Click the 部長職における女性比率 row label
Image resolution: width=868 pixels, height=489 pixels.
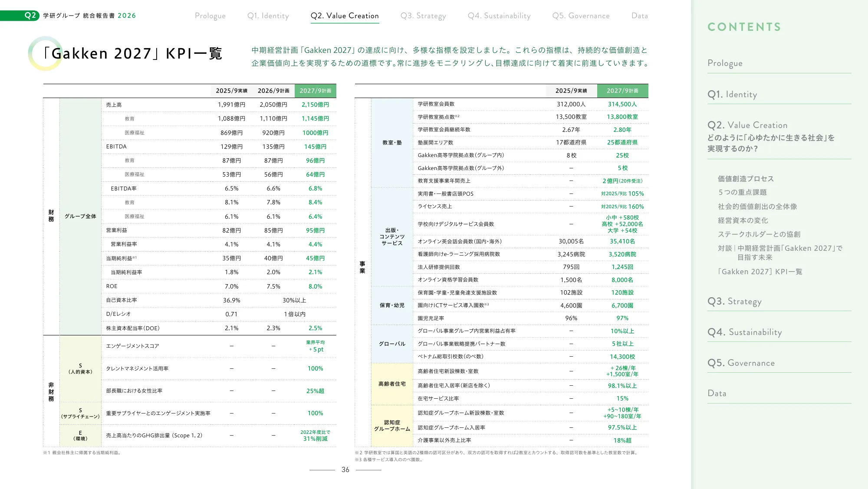coord(134,391)
